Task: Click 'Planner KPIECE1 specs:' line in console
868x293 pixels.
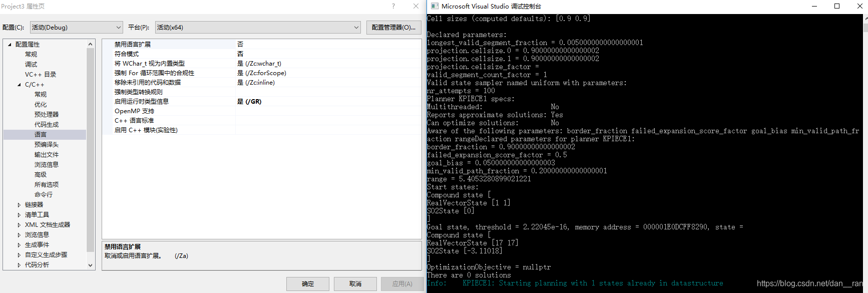Action: (471, 99)
